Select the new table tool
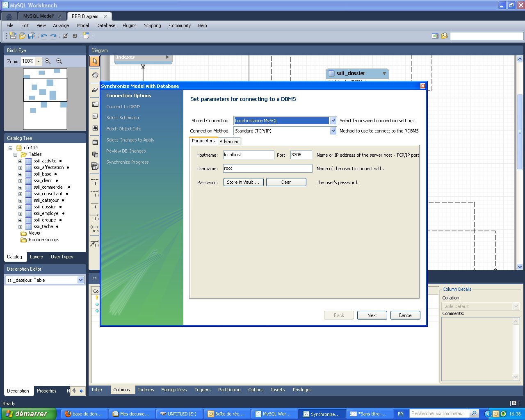 [x=95, y=142]
